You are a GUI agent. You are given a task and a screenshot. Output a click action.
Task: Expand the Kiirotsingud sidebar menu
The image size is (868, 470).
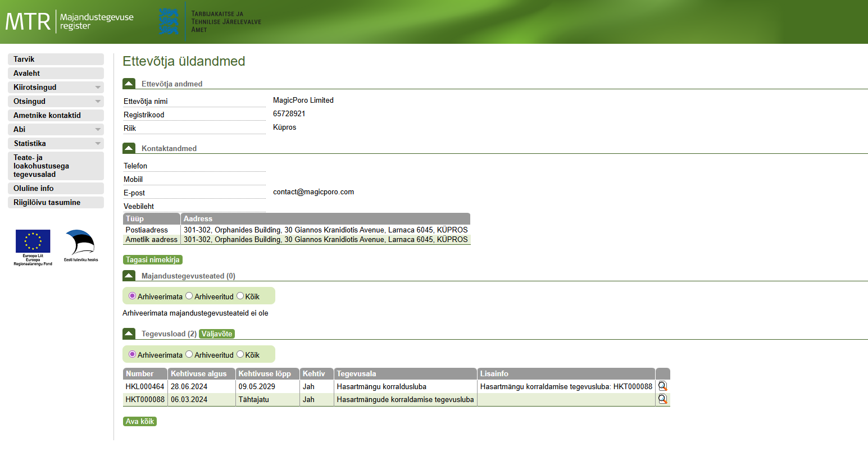pos(56,87)
